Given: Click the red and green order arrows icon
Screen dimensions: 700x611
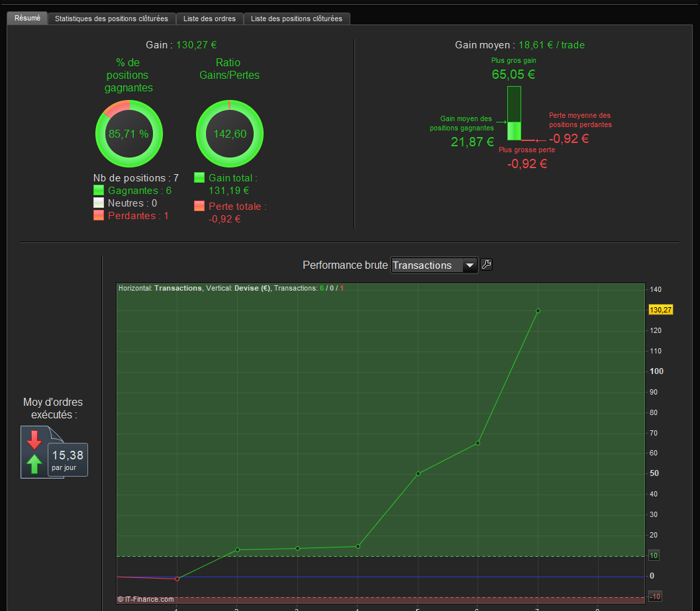Looking at the screenshot, I should click(x=34, y=452).
